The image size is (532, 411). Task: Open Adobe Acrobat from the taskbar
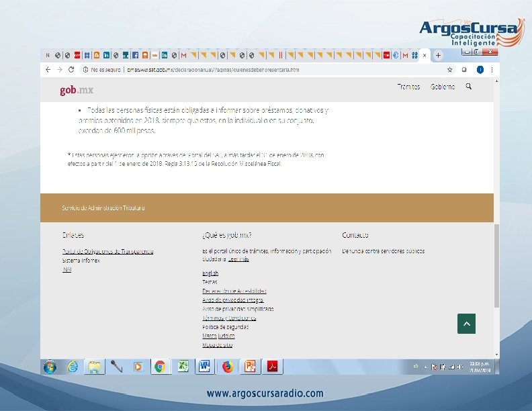(x=273, y=367)
